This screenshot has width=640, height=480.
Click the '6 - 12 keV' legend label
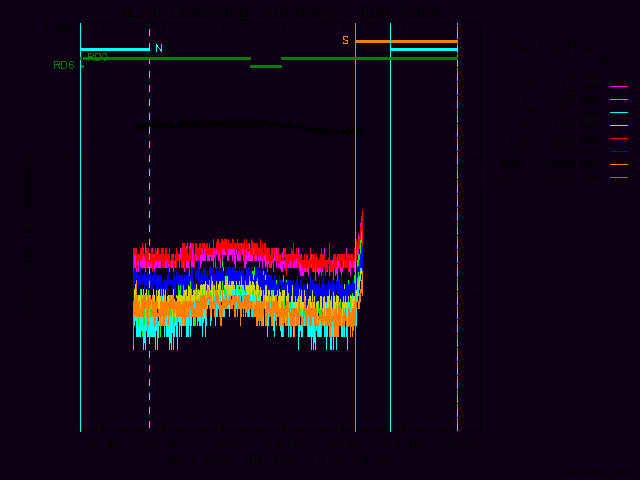click(x=566, y=87)
